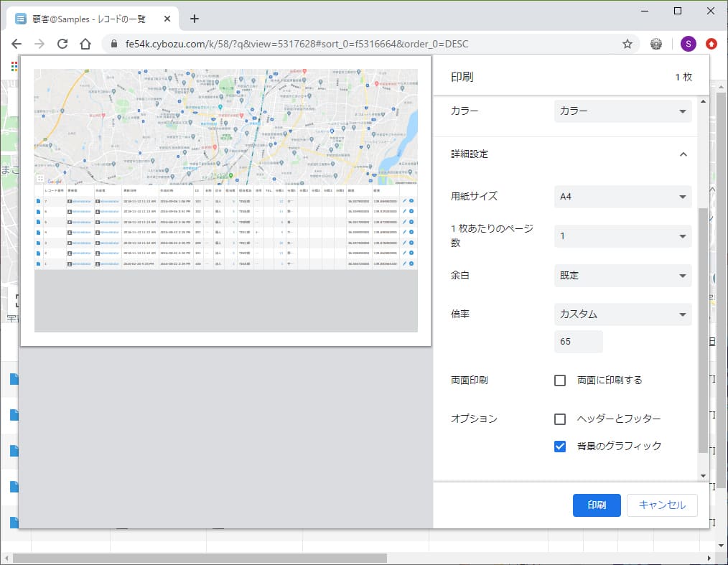The height and width of the screenshot is (565, 728).
Task: Collapse the 詳細設定 section
Action: tap(683, 154)
